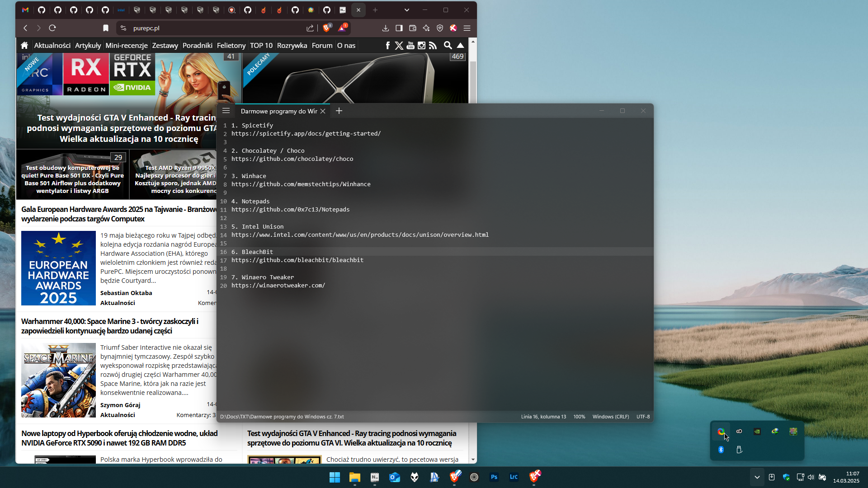Screen dimensions: 868x488
Task: Open browser downloads icon
Action: click(386, 28)
